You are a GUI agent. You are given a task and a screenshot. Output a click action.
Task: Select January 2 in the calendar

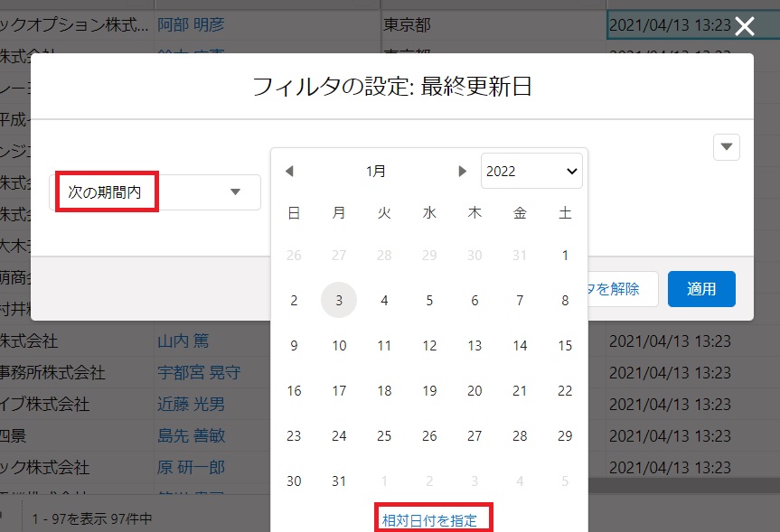click(294, 300)
